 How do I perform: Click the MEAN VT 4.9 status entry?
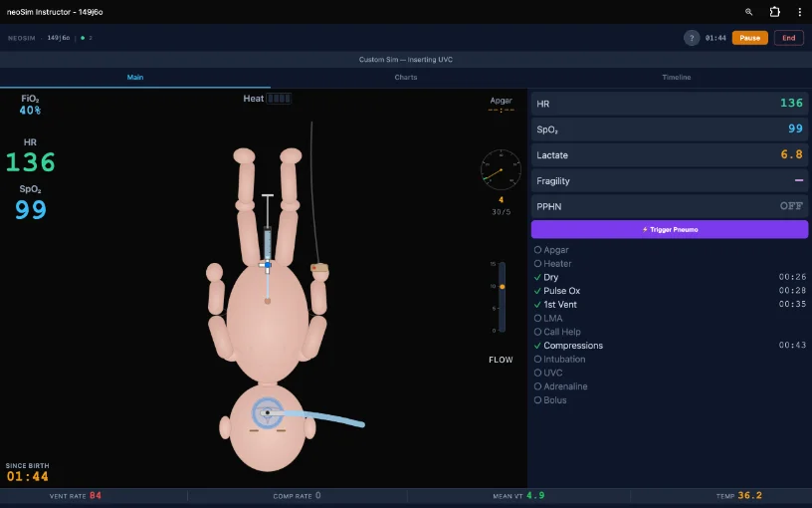click(x=518, y=496)
